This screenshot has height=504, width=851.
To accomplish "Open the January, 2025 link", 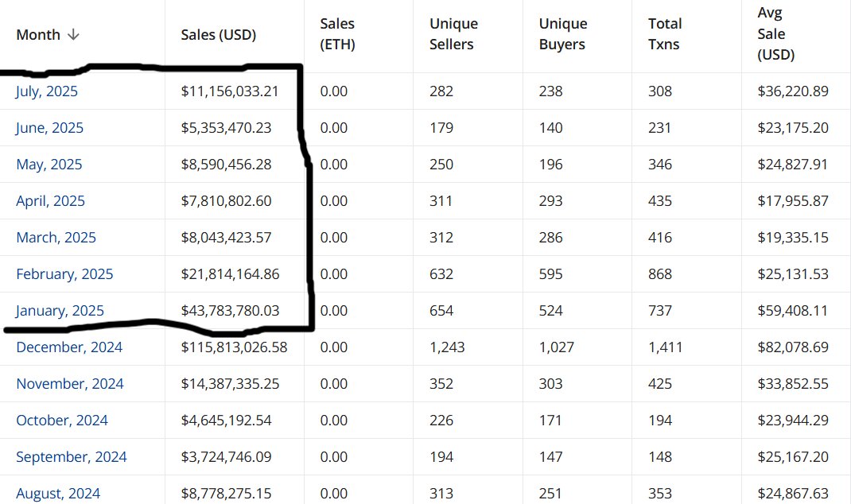I will pyautogui.click(x=60, y=311).
